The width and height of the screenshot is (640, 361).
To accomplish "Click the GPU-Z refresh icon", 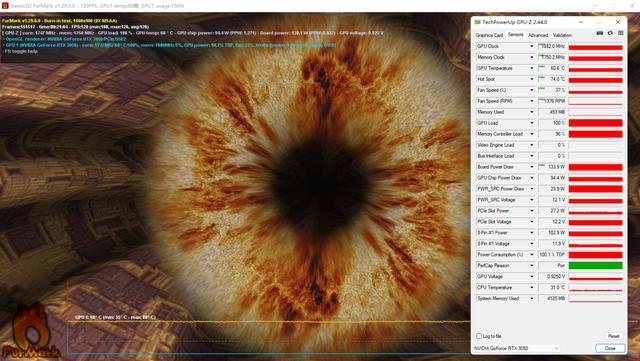I will pos(610,33).
